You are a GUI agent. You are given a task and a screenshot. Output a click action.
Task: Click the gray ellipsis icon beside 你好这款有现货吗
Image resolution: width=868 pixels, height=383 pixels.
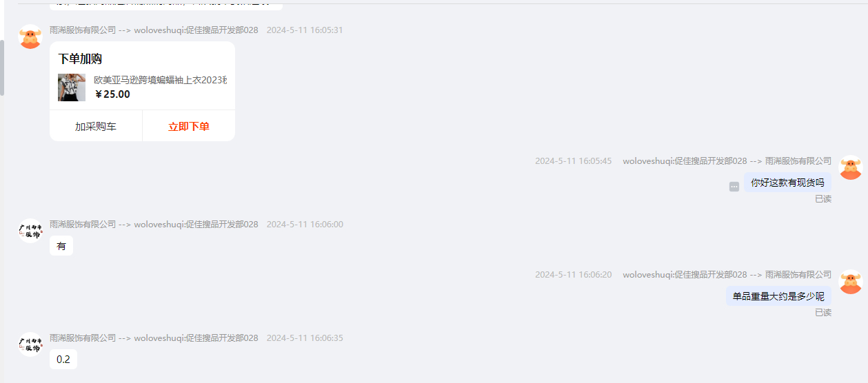734,187
